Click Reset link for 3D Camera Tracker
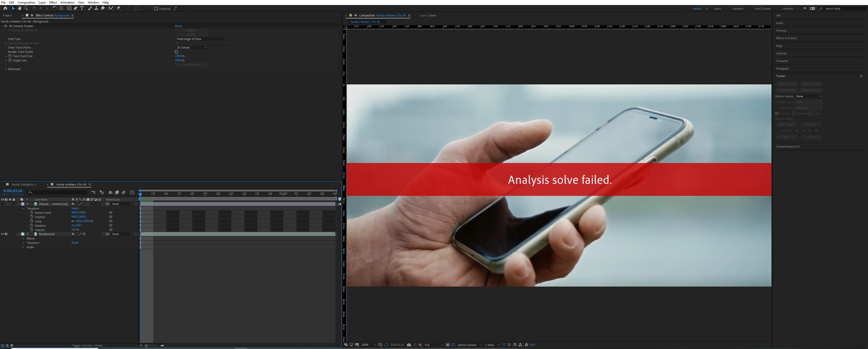The height and width of the screenshot is (349, 868). click(178, 26)
